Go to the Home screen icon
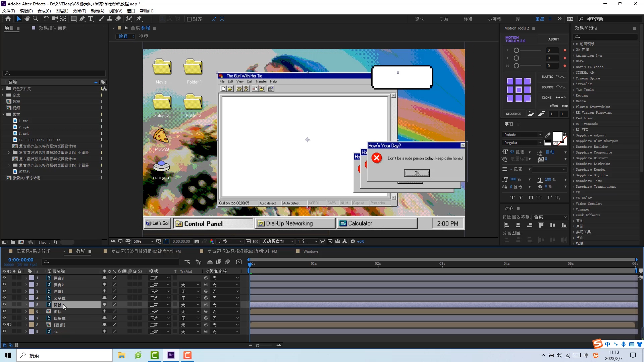Viewport: 644px width, 362px height. coord(8,19)
